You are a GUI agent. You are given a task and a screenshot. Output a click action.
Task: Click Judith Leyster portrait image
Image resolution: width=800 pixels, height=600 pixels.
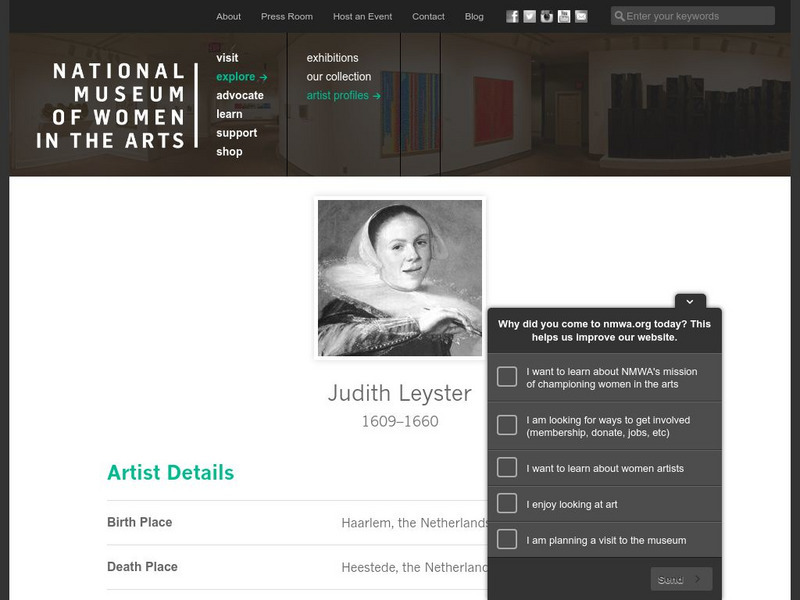click(x=399, y=278)
